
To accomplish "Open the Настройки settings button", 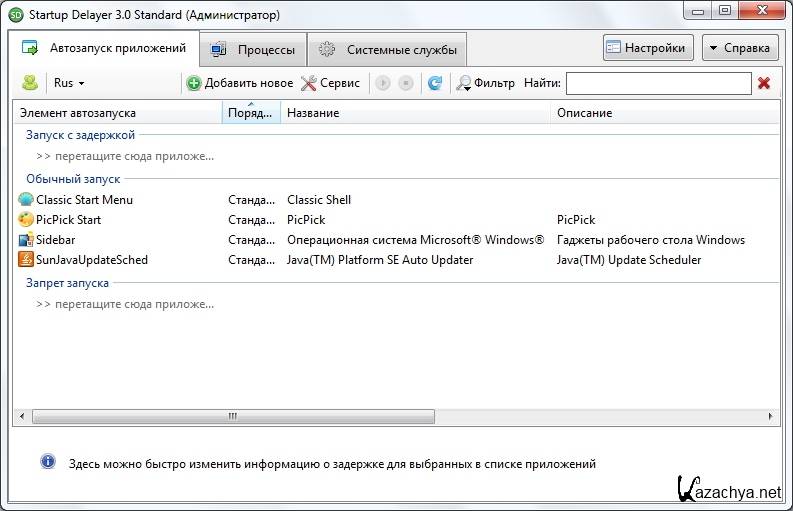I will (648, 47).
